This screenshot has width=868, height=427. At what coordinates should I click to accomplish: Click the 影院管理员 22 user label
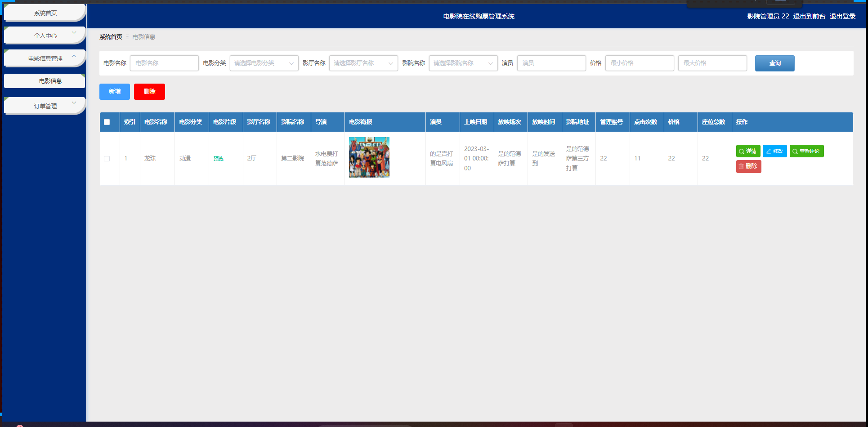(768, 16)
